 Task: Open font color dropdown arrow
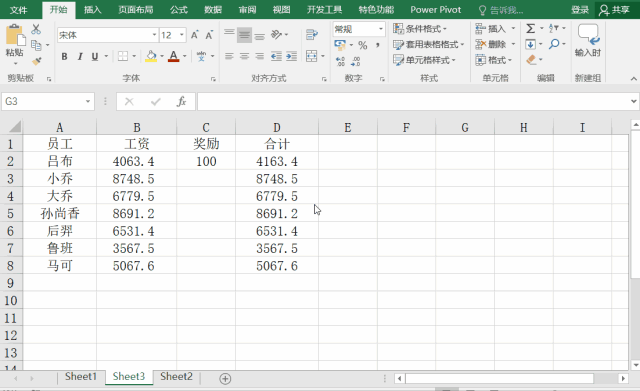tap(185, 56)
